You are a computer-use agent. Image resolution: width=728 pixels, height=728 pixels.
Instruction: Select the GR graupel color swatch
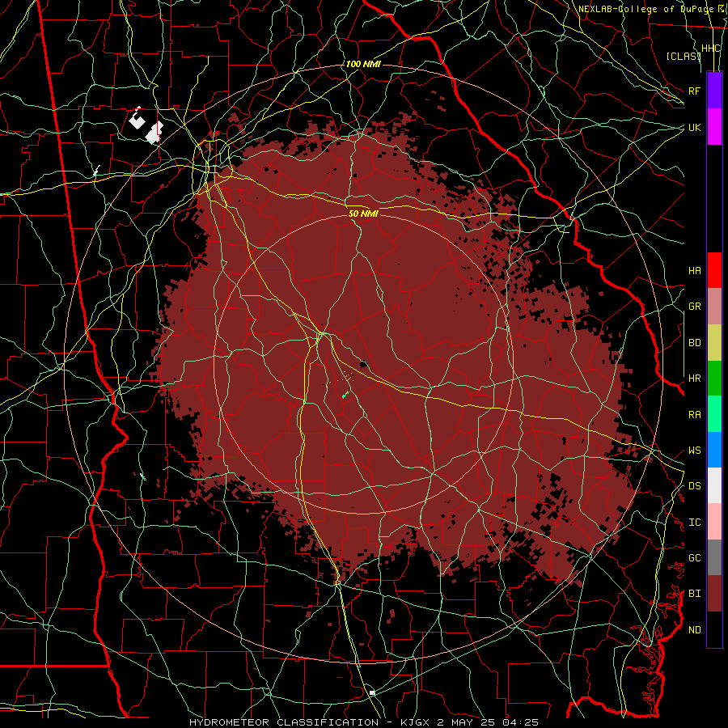tap(714, 307)
